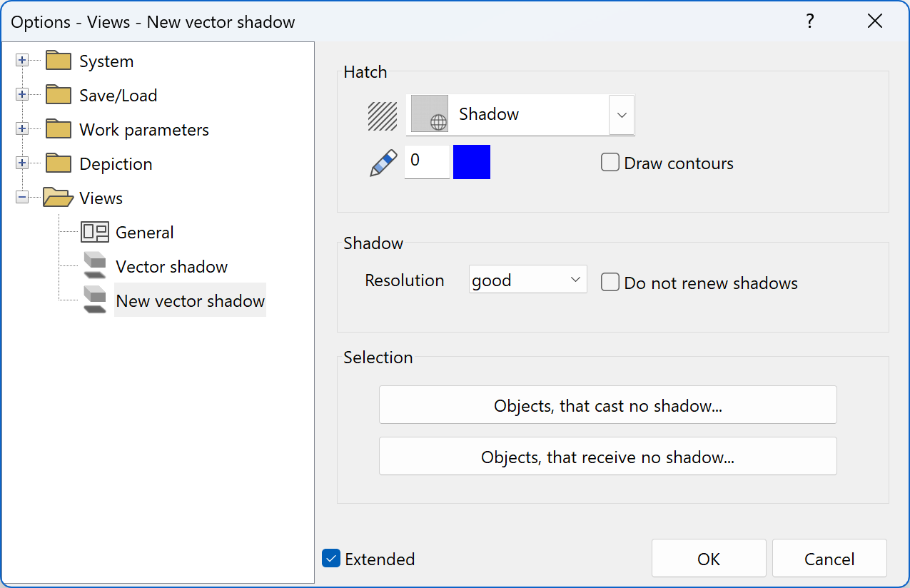The height and width of the screenshot is (588, 910).
Task: Enable Draw contours
Action: pos(610,163)
